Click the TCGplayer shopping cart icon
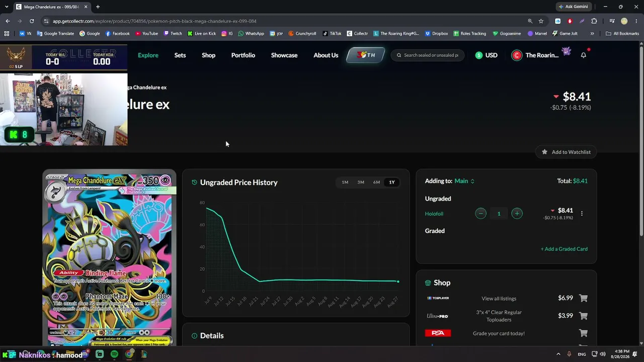 point(583,298)
